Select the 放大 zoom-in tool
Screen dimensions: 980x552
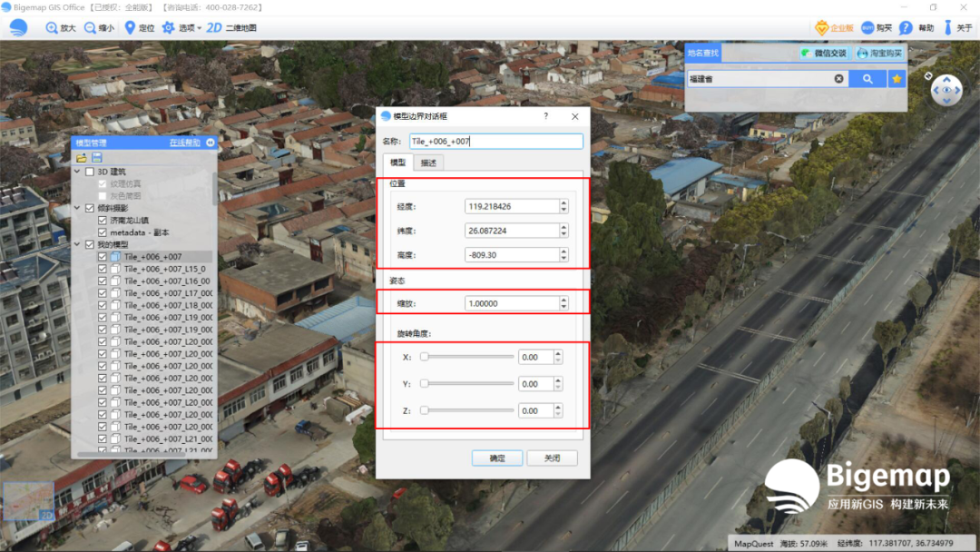tap(61, 28)
